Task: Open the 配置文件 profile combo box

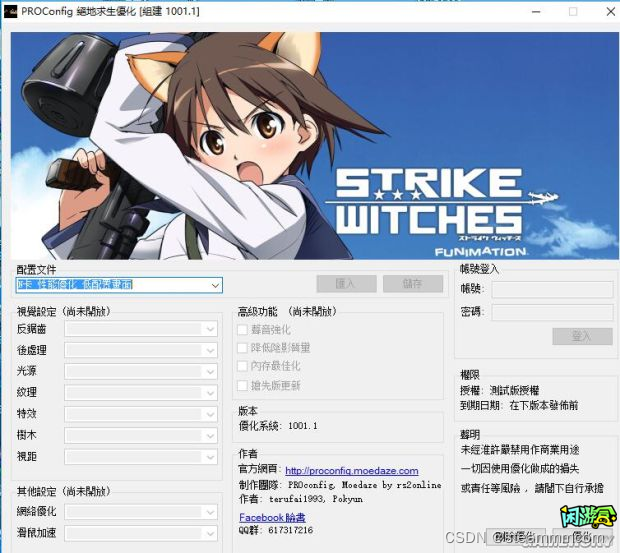Action: pos(119,285)
